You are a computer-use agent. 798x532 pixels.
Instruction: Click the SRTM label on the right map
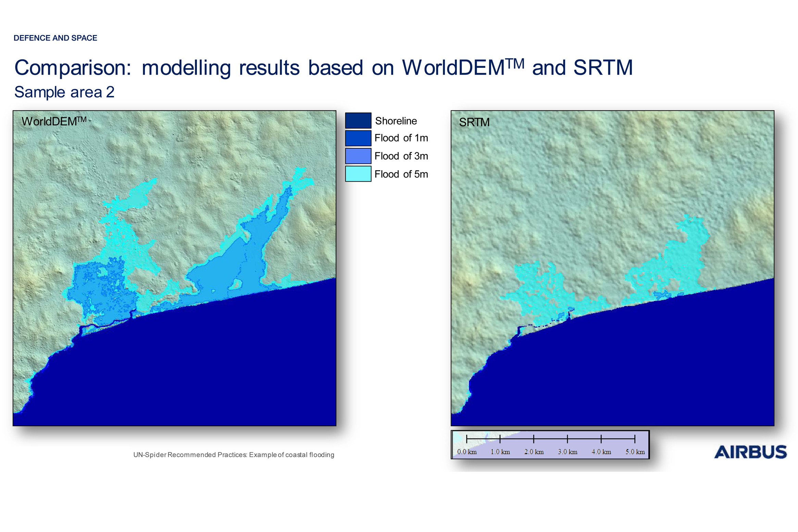click(x=474, y=122)
